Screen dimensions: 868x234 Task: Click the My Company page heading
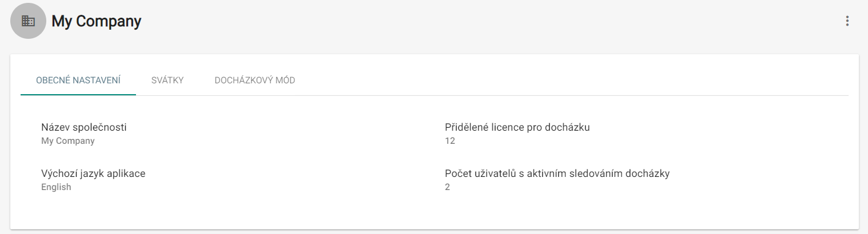[x=97, y=22]
